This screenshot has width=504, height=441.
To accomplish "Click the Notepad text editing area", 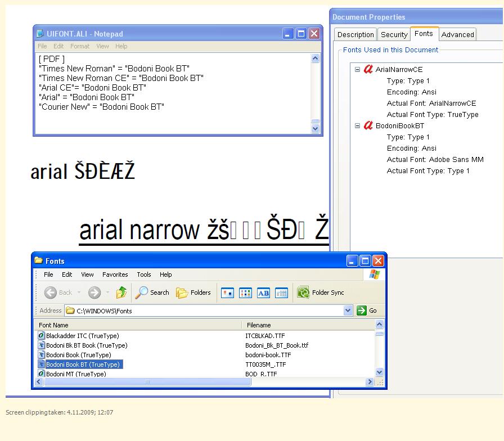I will point(173,93).
